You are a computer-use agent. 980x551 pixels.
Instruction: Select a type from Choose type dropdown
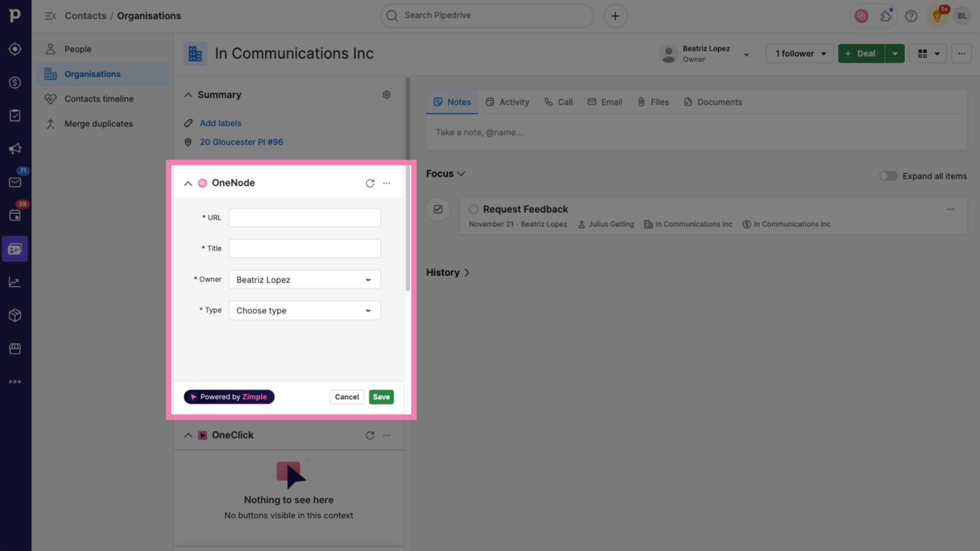point(304,310)
